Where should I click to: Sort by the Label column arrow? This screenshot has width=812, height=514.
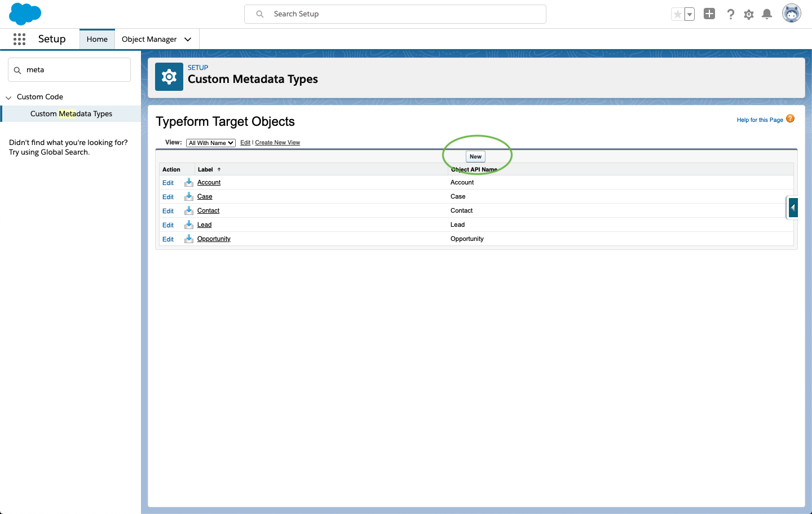pos(219,169)
